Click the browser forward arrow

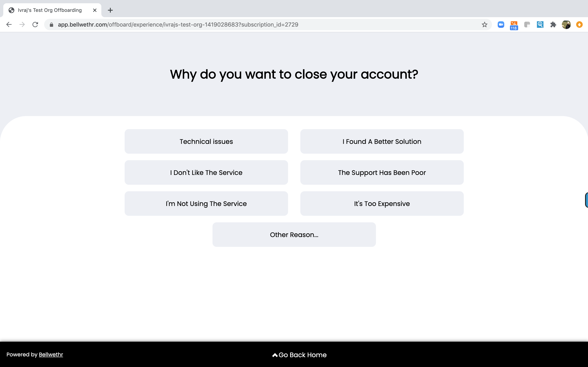[22, 25]
